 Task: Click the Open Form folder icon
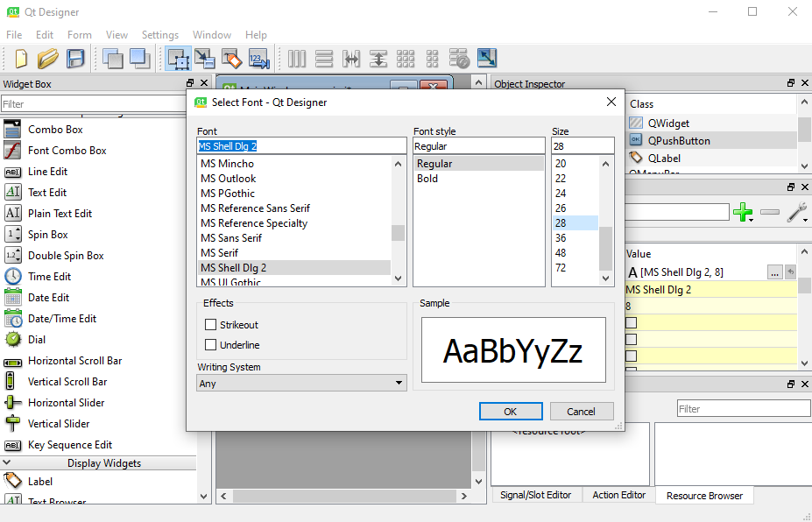click(x=47, y=59)
